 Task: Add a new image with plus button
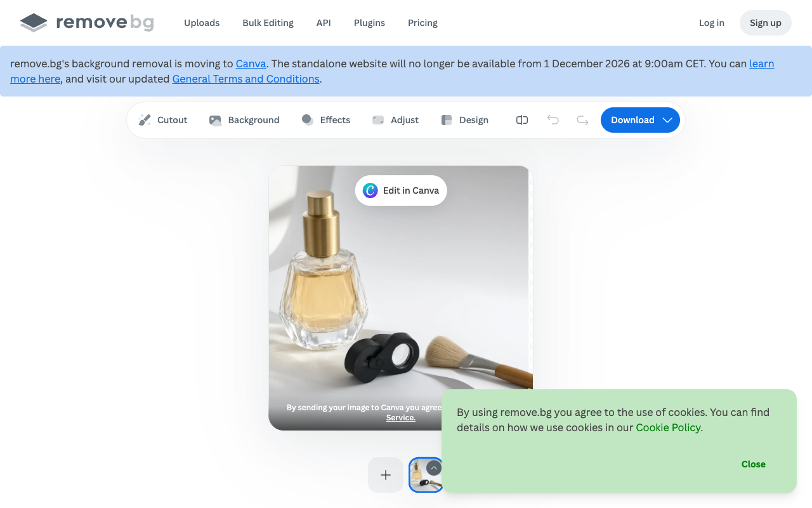[386, 475]
